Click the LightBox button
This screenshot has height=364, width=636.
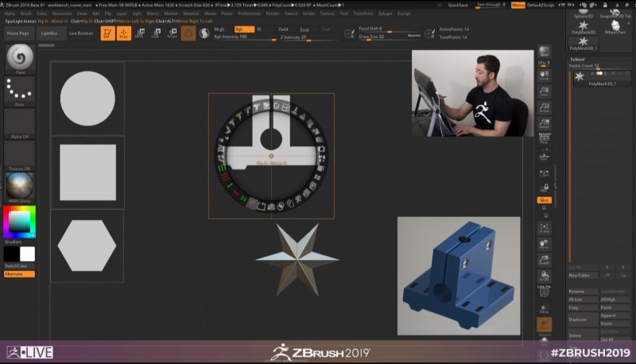coord(49,33)
